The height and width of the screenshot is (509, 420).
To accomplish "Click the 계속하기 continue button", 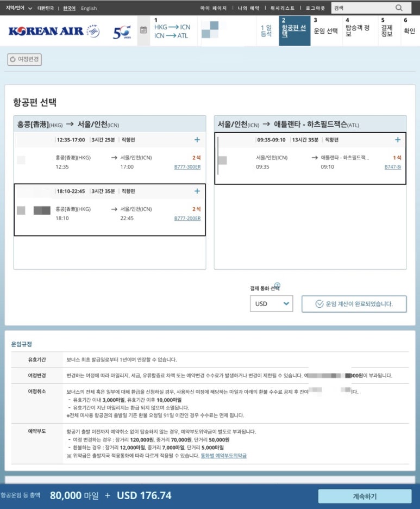I will pos(365,496).
